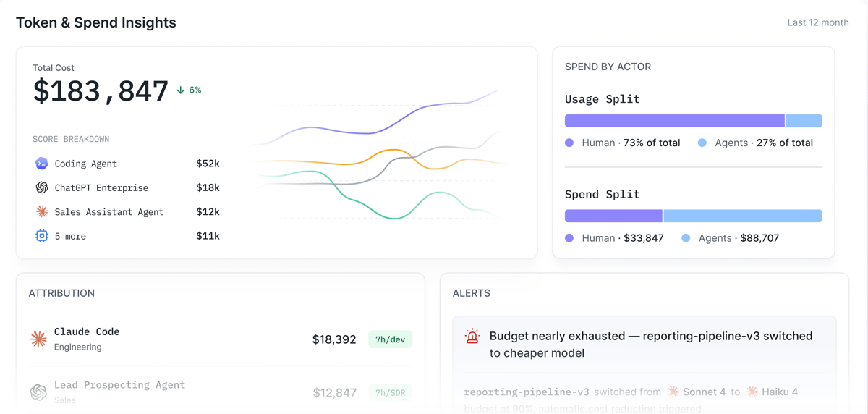Click the chip icon beside 5 more
The width and height of the screenshot is (868, 414).
(x=42, y=236)
